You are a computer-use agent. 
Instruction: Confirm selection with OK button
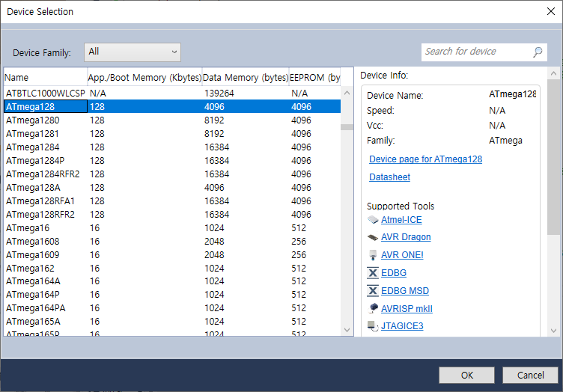click(x=466, y=375)
